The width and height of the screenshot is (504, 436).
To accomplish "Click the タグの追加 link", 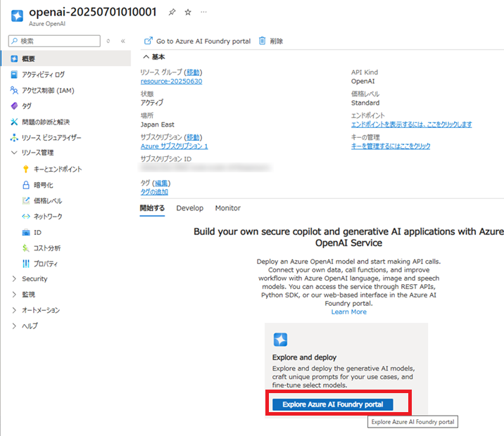I will point(154,192).
